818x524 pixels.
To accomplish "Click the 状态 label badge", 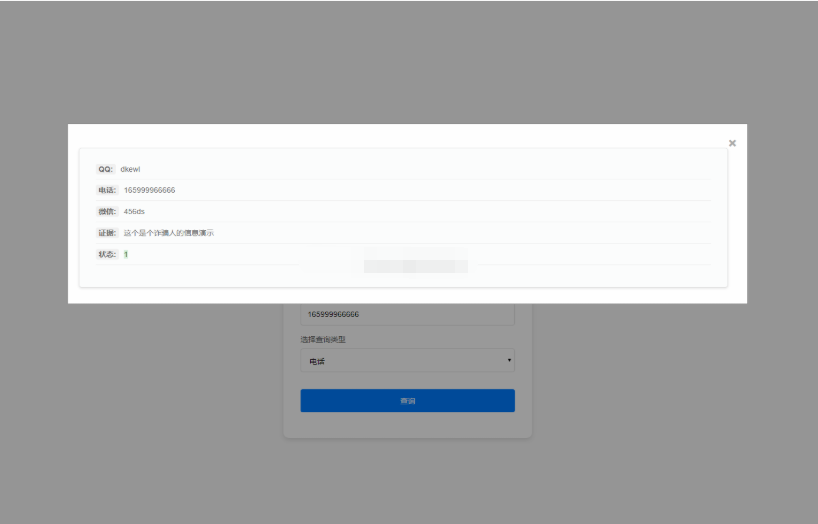I will 107,254.
